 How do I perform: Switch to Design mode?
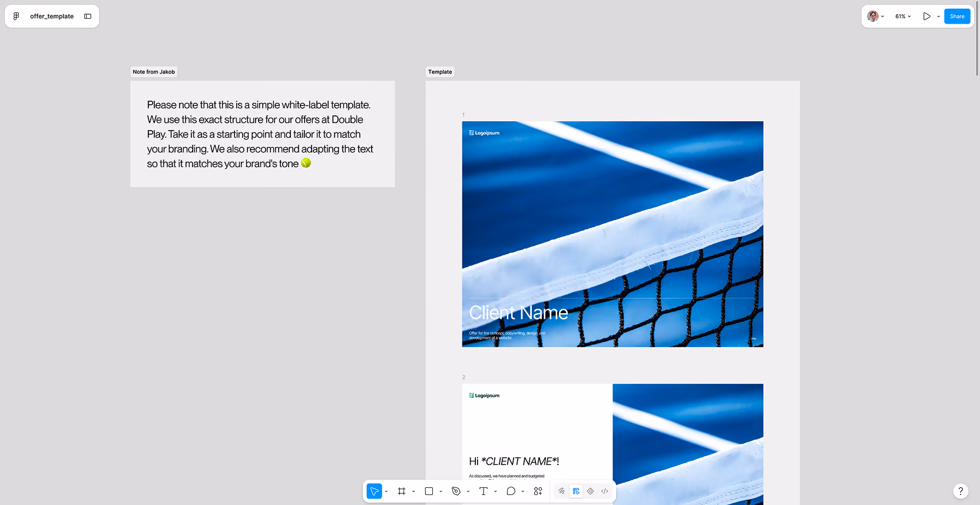[x=576, y=491]
